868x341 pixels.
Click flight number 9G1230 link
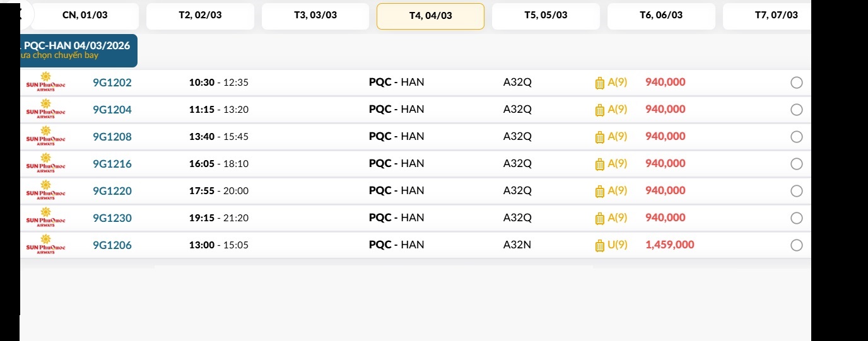112,218
